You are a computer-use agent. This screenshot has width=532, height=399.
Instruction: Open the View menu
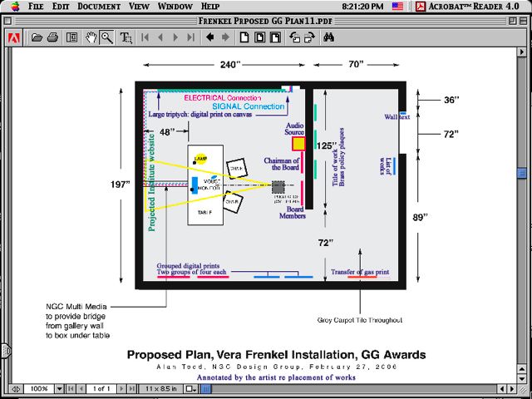(140, 6)
